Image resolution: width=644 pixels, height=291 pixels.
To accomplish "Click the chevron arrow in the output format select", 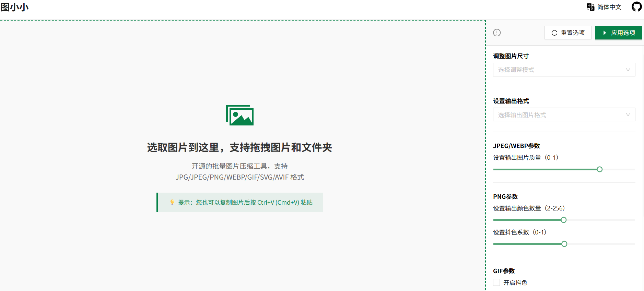I will (628, 114).
